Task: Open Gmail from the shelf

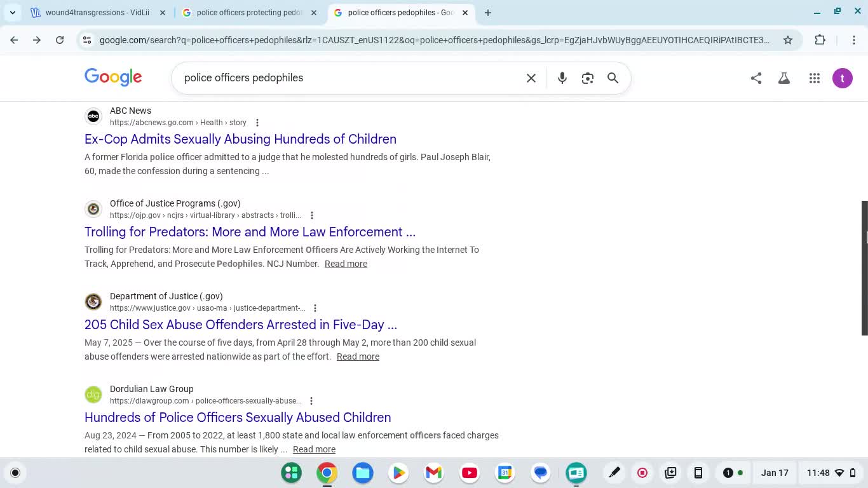Action: 433,473
